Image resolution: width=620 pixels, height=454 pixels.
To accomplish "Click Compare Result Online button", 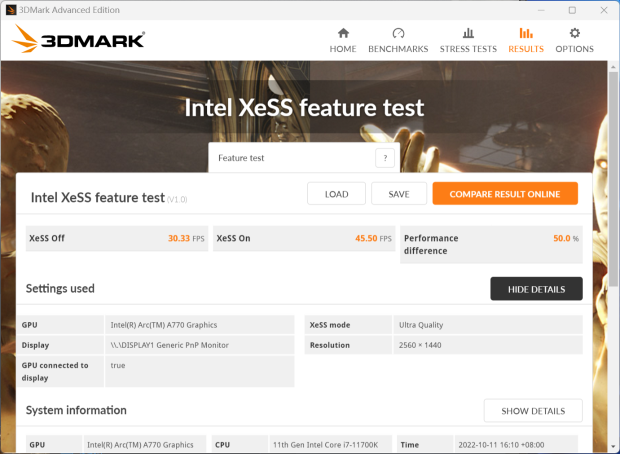I will point(505,194).
